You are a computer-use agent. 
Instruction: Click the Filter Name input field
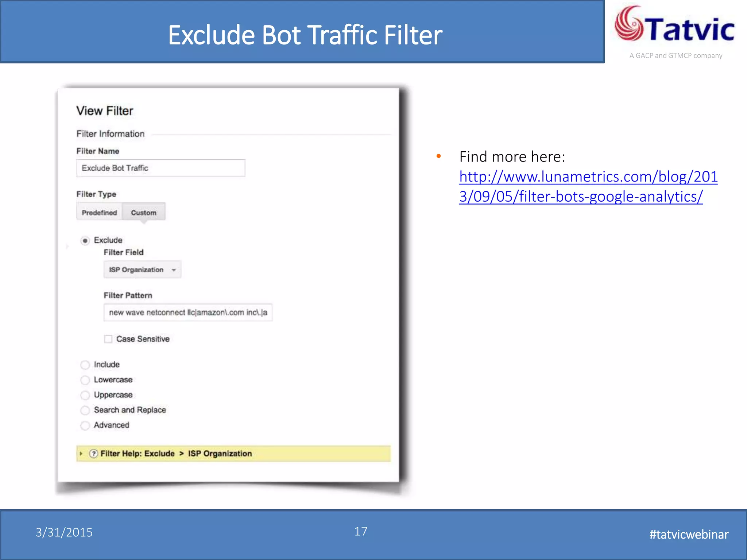point(160,168)
